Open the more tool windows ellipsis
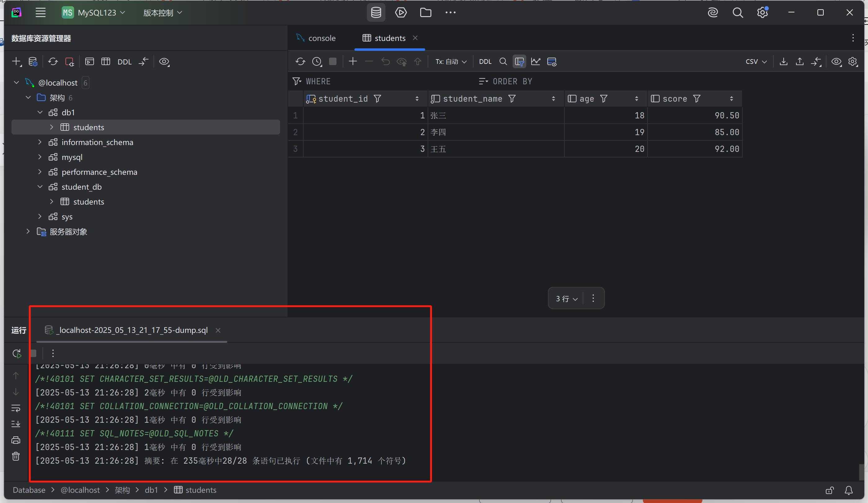 (x=451, y=13)
